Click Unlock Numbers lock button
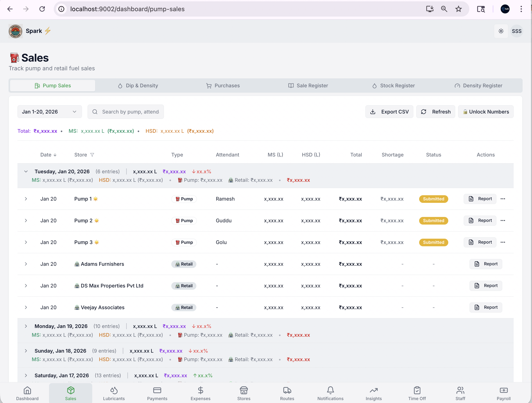This screenshot has width=532, height=403. coord(485,112)
